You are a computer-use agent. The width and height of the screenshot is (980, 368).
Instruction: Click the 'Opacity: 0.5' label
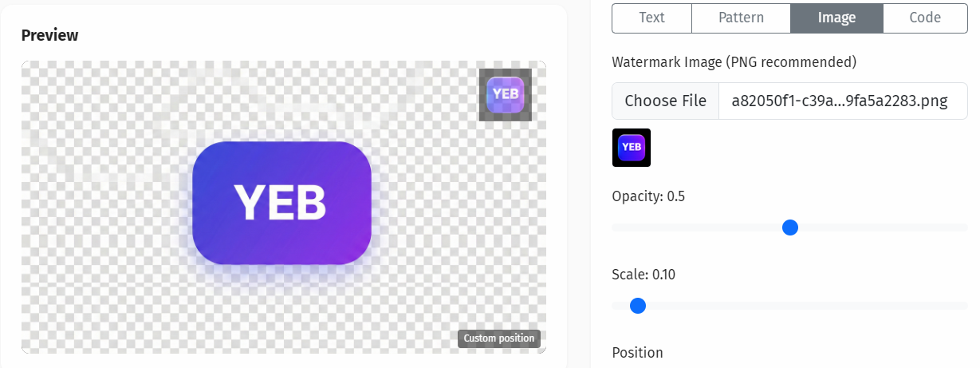tap(648, 196)
